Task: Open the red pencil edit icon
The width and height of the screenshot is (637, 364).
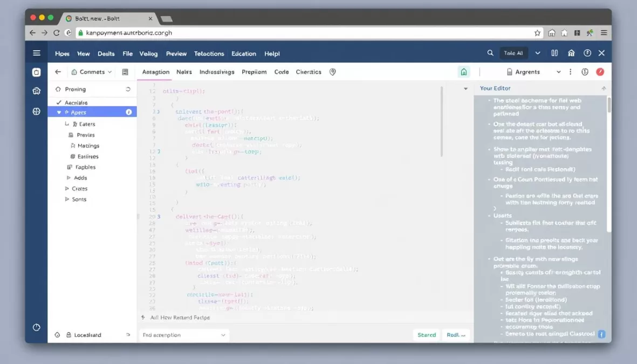Action: click(x=601, y=71)
